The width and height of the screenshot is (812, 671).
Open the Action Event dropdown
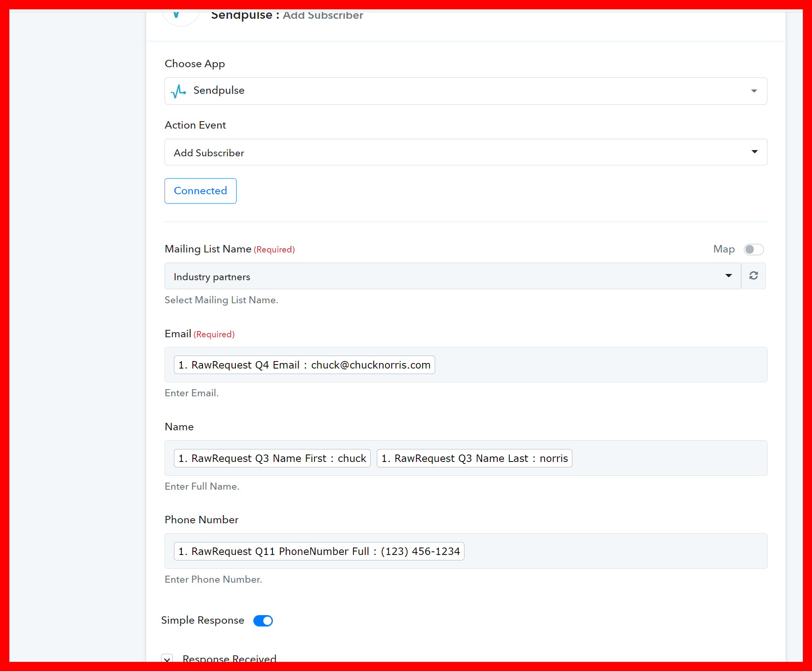point(466,152)
